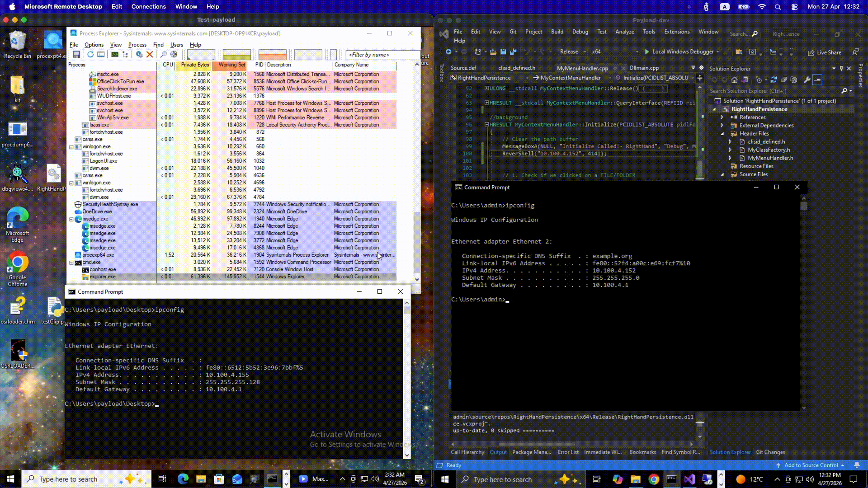Click the Solution Explorer properties wrench icon
868x488 pixels.
tap(807, 80)
